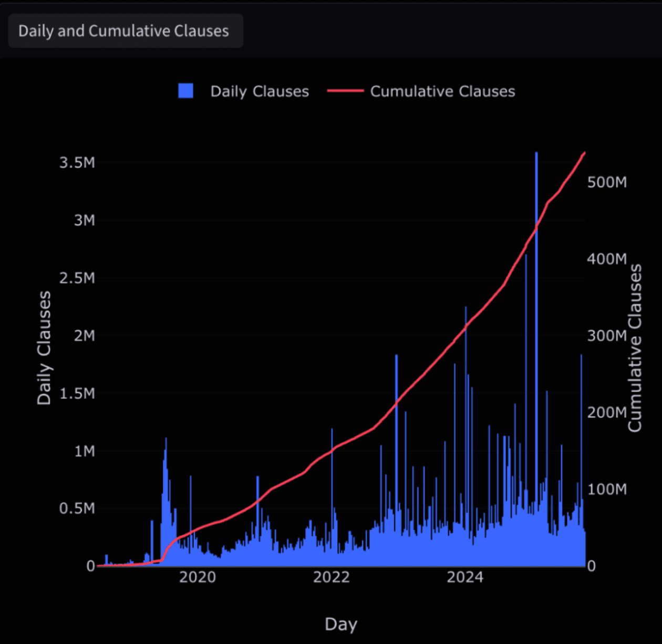Toggle the Daily Clauses legend label
Viewport: 662px width, 644px height.
pyautogui.click(x=260, y=91)
